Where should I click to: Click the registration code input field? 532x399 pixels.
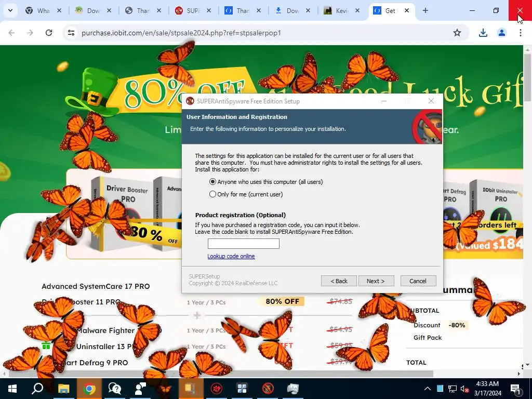click(243, 244)
